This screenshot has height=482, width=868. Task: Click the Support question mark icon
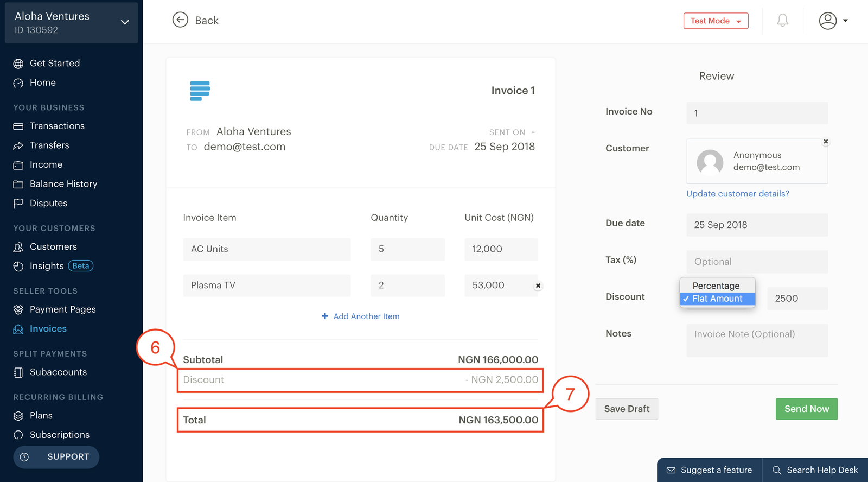click(24, 457)
